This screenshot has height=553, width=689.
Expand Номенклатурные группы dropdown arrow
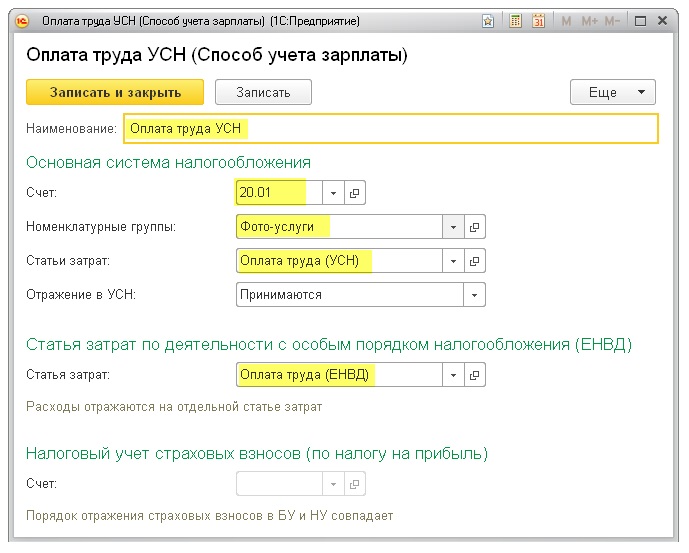[453, 227]
